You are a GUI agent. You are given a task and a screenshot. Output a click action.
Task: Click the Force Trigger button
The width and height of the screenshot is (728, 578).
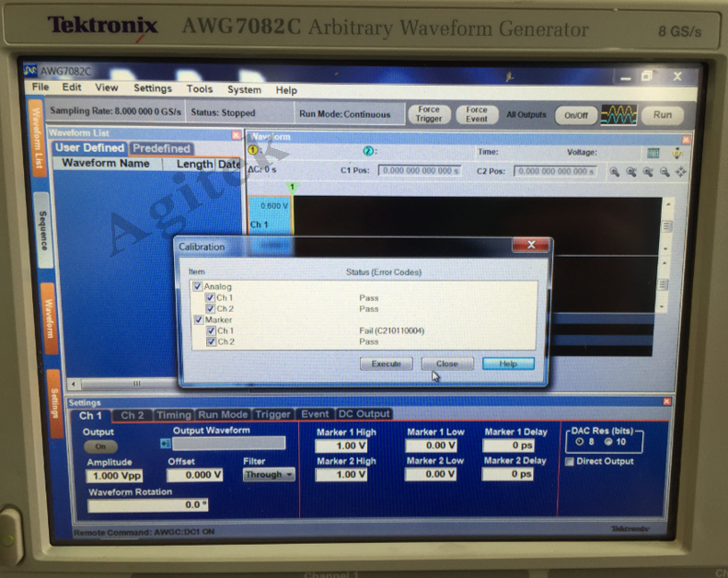429,114
